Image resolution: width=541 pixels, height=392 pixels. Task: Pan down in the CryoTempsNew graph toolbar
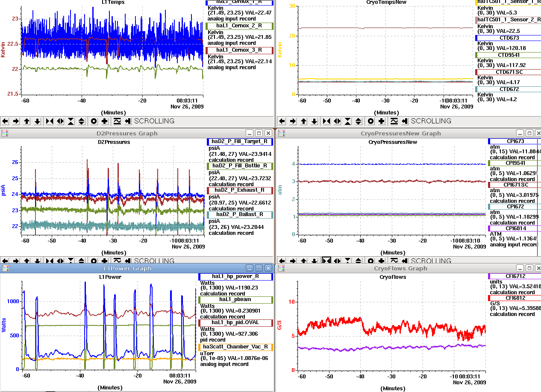tap(315, 121)
